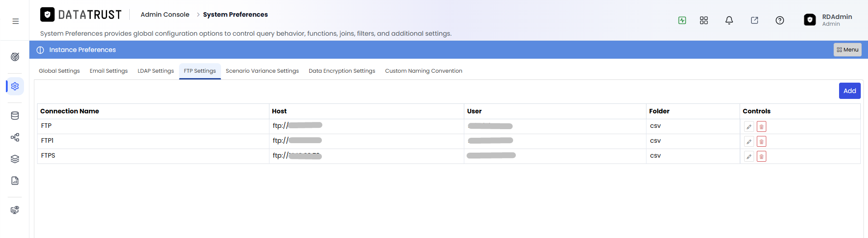Click the FTPS row host address
Screen dimensions: 868x238
[x=297, y=155]
